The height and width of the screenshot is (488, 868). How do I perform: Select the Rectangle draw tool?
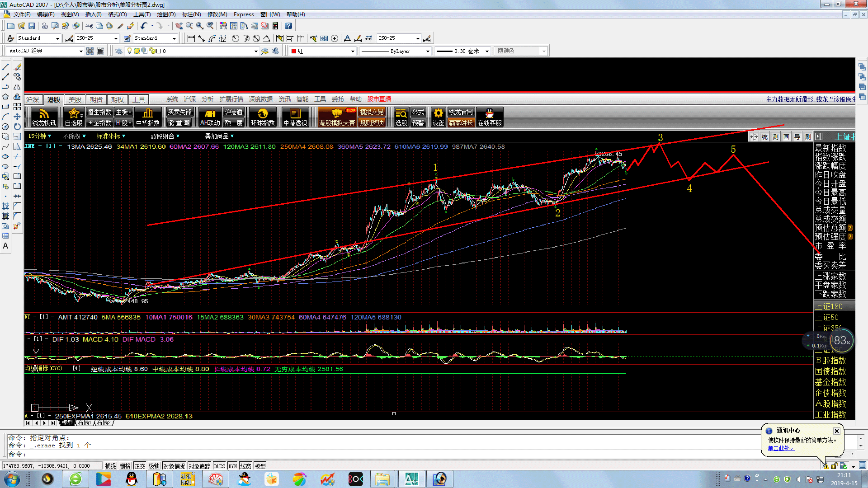click(5, 107)
